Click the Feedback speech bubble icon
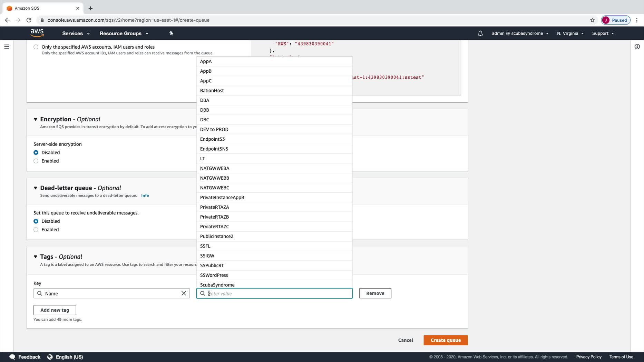Screen dimensions: 644x362 coord(12,357)
